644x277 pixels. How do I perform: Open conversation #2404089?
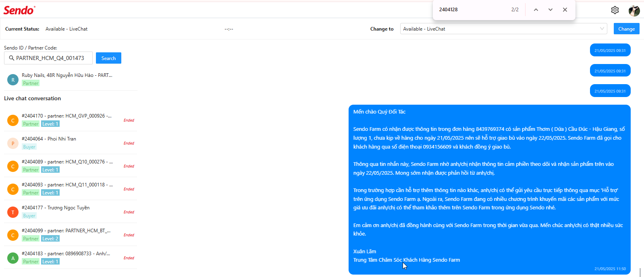[x=71, y=166]
